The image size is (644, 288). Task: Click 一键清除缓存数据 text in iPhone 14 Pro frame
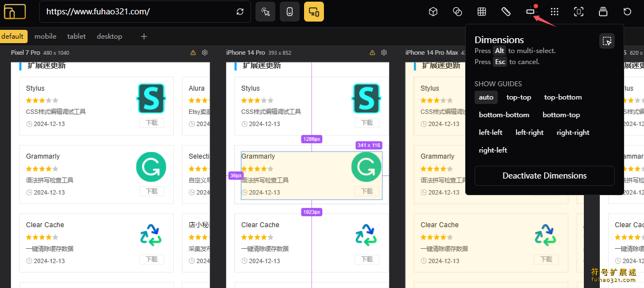265,249
